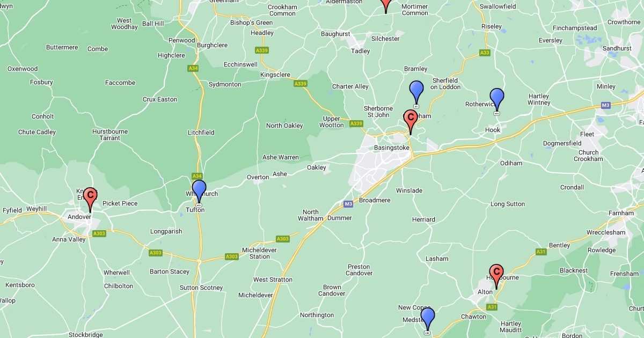This screenshot has height=338, width=644.
Task: Click the Basingstoke town label
Action: click(x=391, y=148)
